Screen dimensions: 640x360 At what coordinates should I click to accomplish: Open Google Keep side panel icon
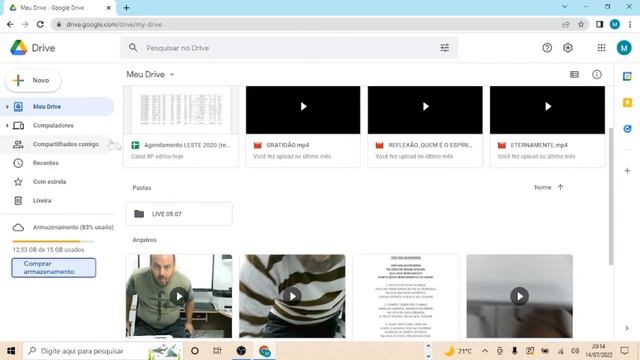pyautogui.click(x=627, y=102)
